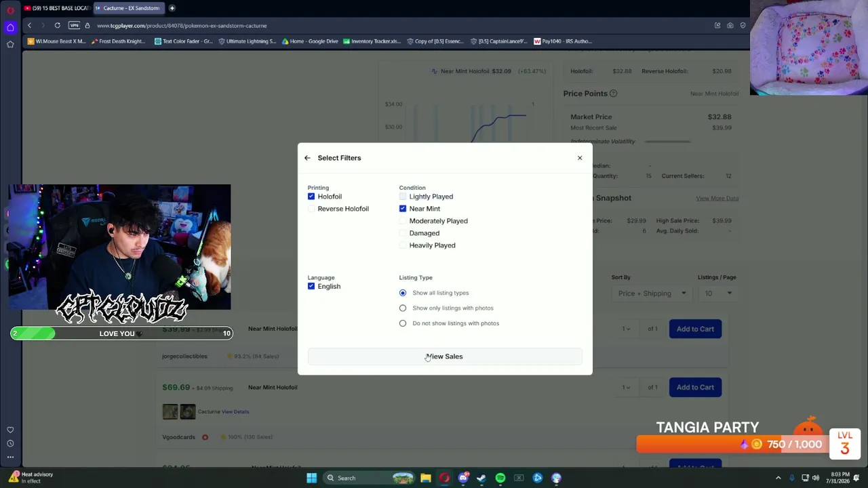Open Opera sidebar heart pinboards icon
This screenshot has height=488, width=868.
point(10,430)
